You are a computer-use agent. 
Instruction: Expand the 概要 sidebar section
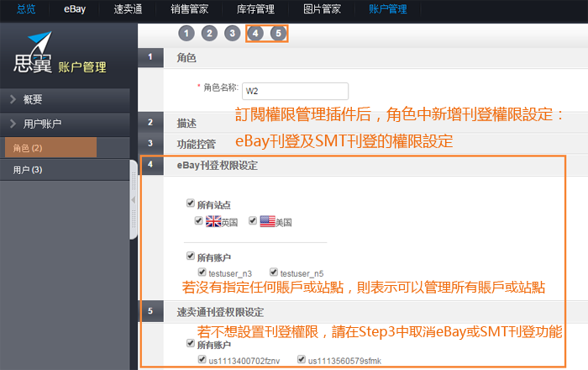coord(65,99)
